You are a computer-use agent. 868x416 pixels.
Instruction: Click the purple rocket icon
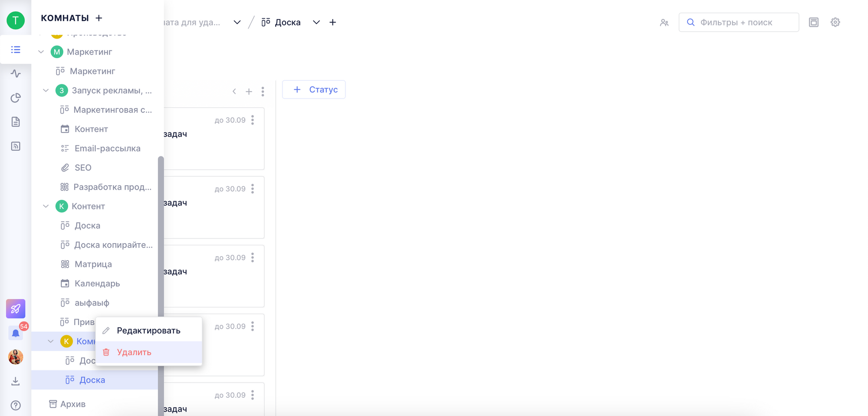[16, 309]
